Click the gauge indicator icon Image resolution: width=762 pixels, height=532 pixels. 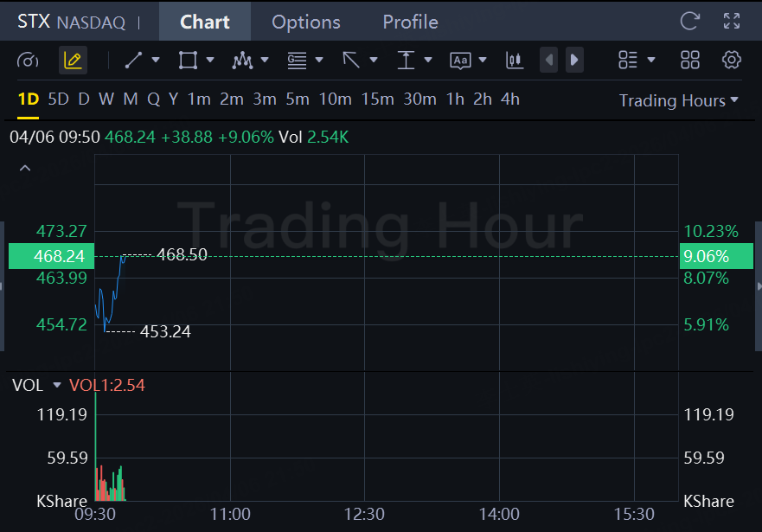point(28,60)
